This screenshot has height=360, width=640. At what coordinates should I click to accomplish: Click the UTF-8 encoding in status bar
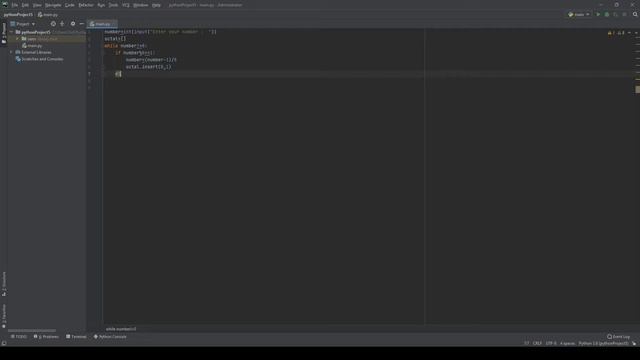pyautogui.click(x=551, y=343)
